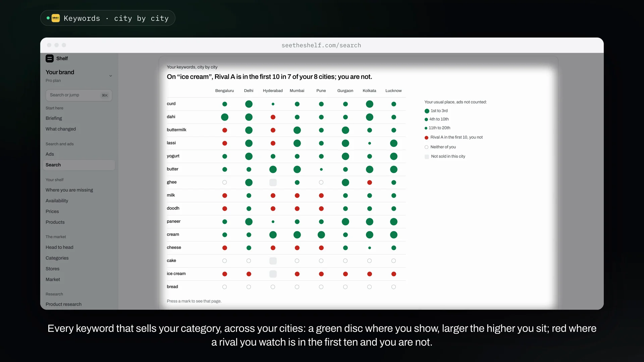Open Prices page
Viewport: 644px width, 362px height.
pos(52,212)
